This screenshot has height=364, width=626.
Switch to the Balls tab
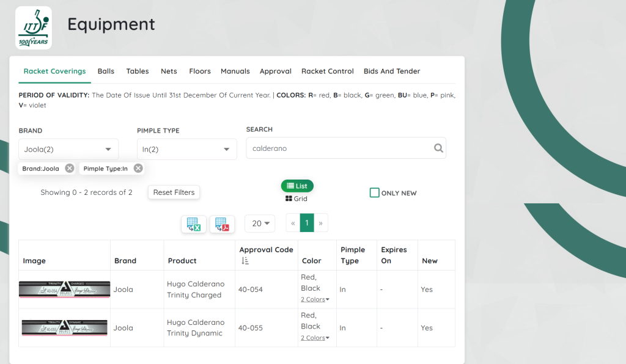point(106,71)
